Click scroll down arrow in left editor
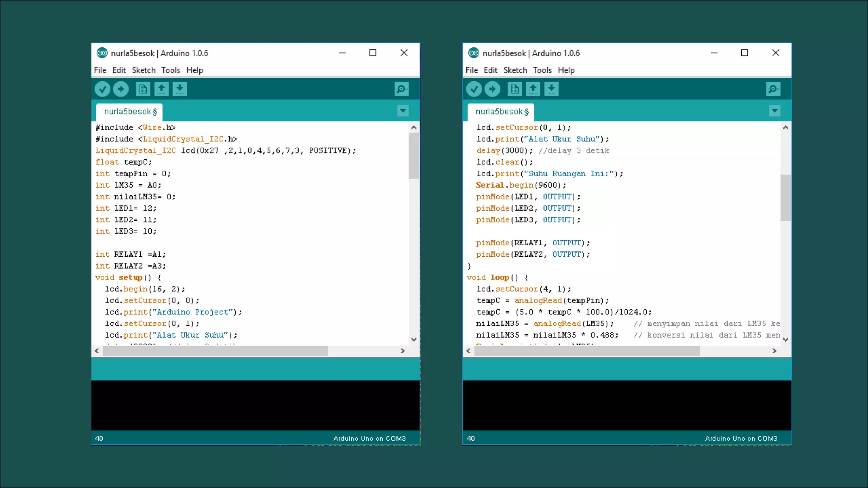This screenshot has width=868, height=488. pos(414,339)
